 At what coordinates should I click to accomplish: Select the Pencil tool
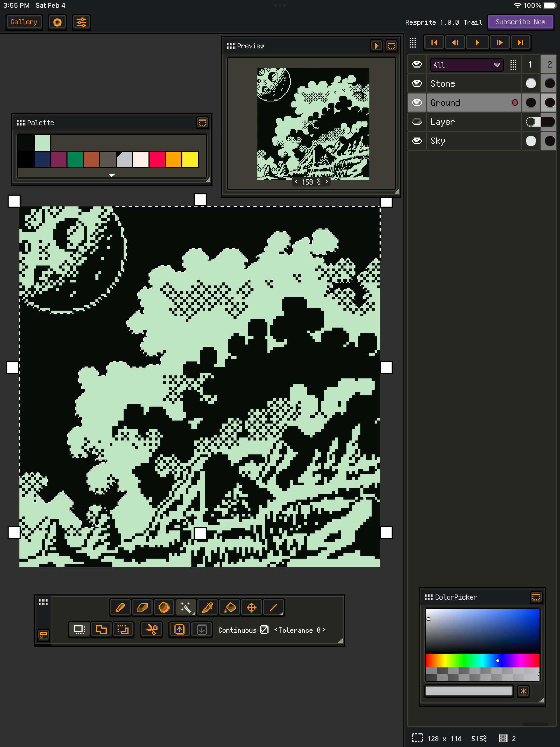[120, 608]
